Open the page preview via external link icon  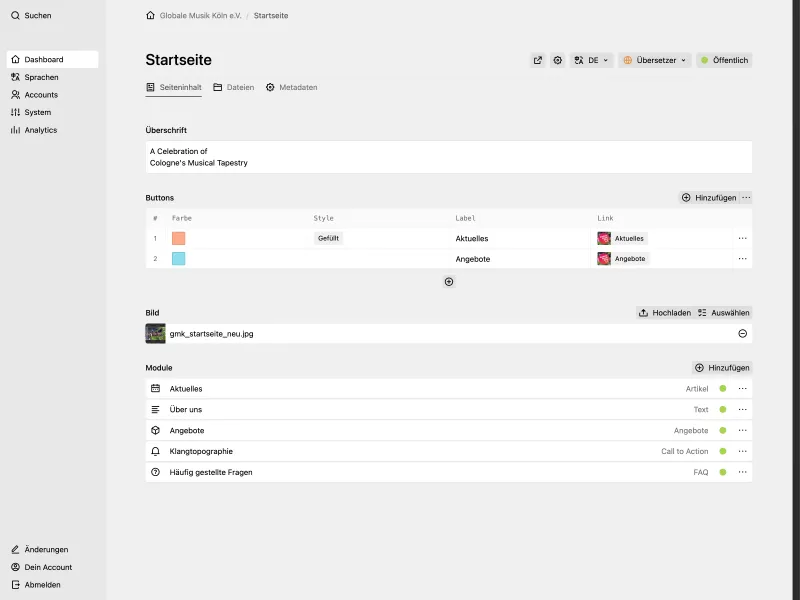pos(537,60)
